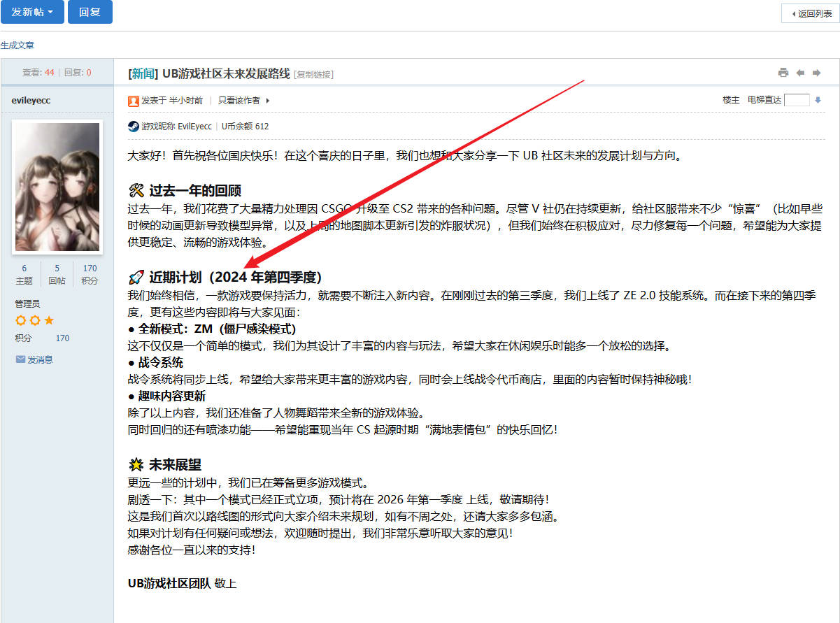Viewport: 840px width, 623px height.
Task: Click the Steam icon beside 游戏昵称
Action: click(x=134, y=127)
